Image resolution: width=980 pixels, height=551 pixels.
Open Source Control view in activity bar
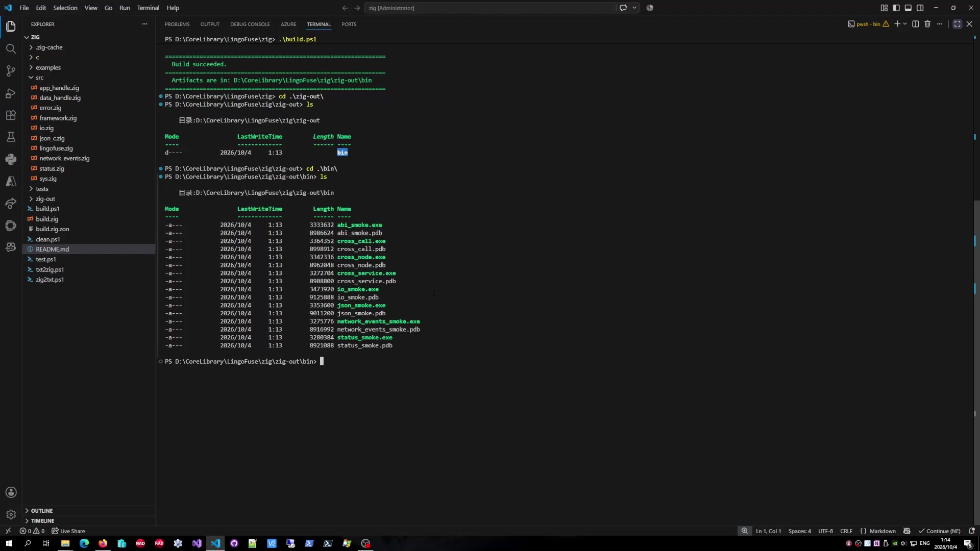(x=11, y=71)
